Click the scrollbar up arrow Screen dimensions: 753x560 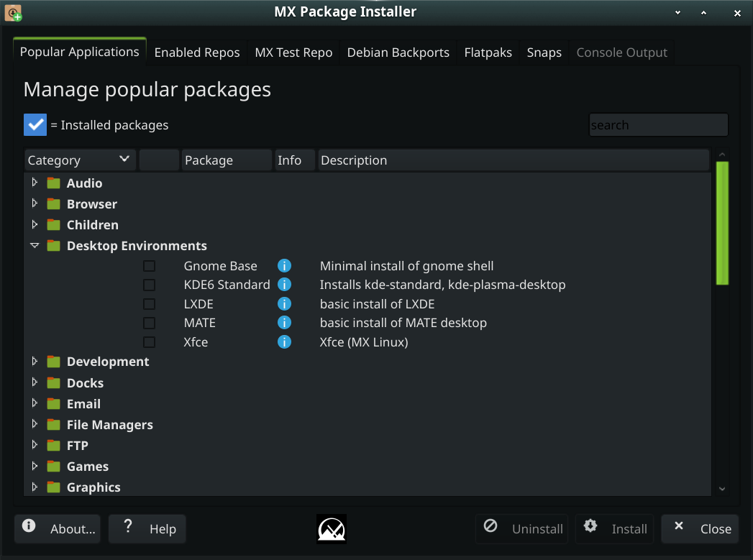click(722, 155)
